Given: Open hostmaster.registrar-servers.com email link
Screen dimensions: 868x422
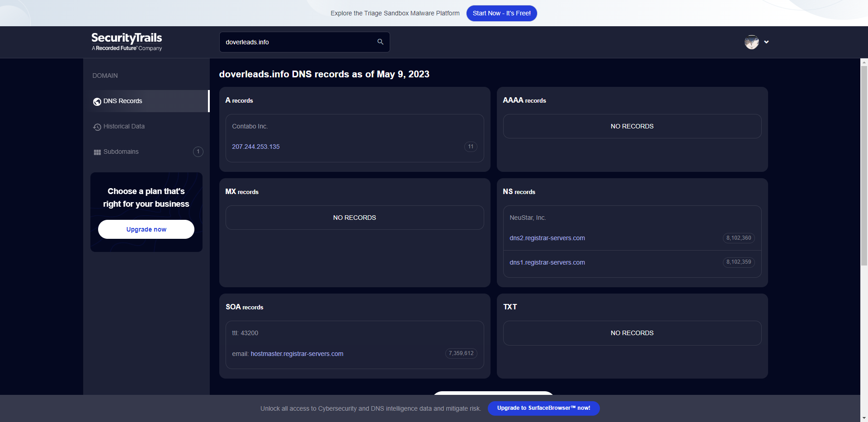Looking at the screenshot, I should [297, 354].
